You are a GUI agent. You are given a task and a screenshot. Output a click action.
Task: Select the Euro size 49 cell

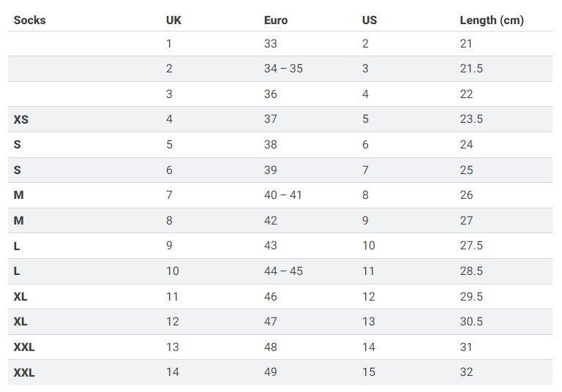tap(271, 372)
